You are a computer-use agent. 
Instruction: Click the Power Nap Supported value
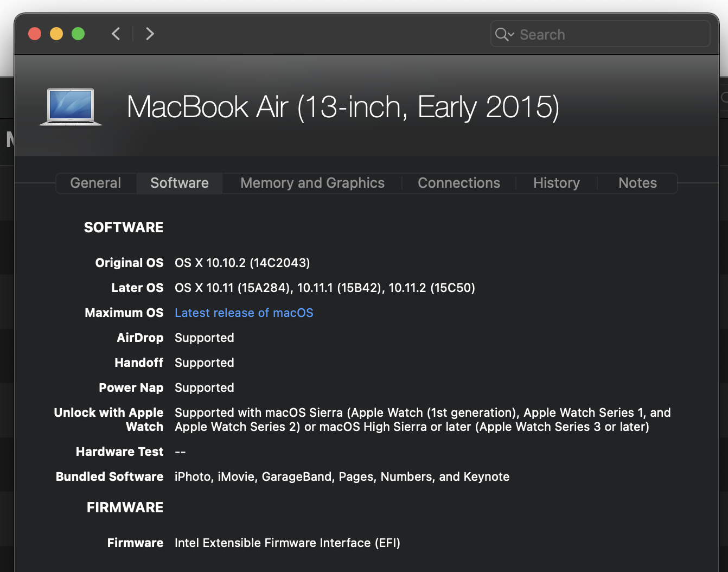205,387
